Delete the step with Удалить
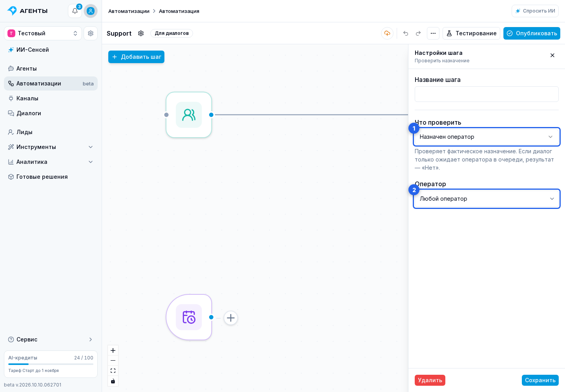This screenshot has width=565, height=392. tap(430, 380)
